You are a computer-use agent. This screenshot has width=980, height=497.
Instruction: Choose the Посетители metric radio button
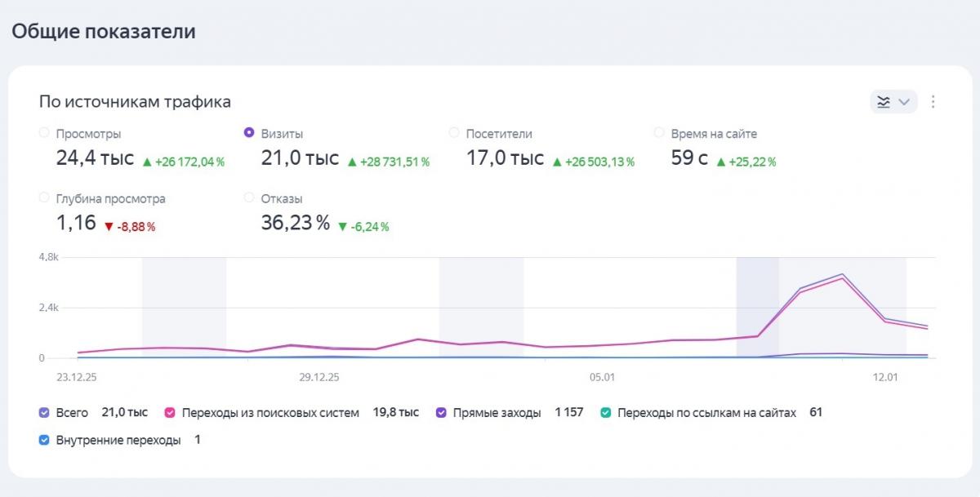(x=454, y=133)
